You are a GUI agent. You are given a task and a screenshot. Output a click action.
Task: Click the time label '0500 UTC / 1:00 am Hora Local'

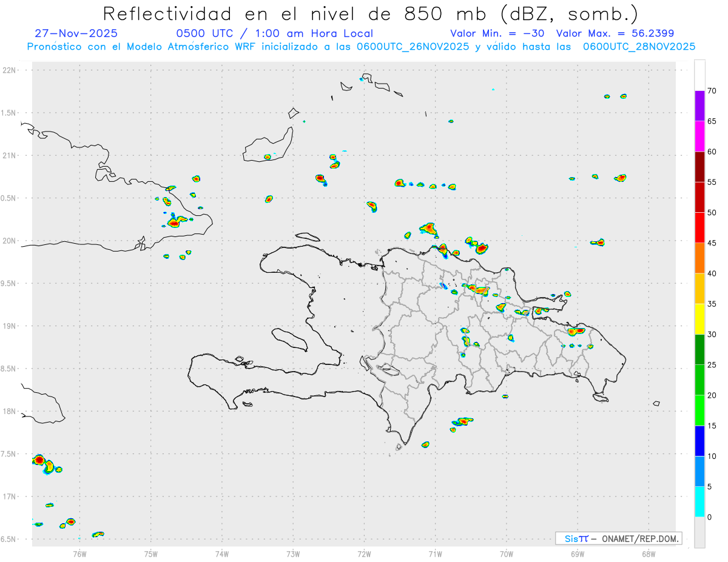click(275, 33)
